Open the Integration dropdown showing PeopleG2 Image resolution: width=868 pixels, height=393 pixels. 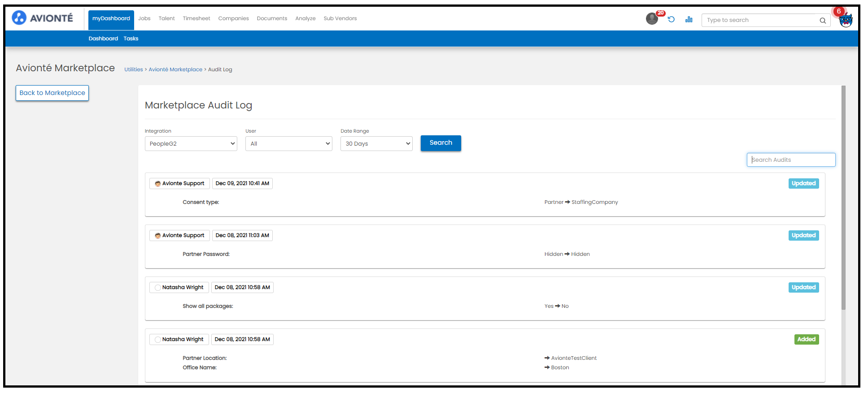[191, 144]
